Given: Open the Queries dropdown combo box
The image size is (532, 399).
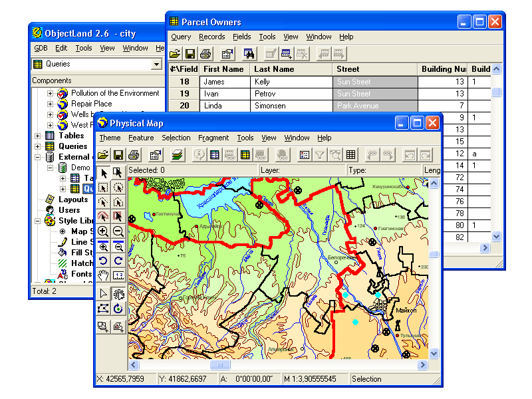Looking at the screenshot, I should coord(156,65).
